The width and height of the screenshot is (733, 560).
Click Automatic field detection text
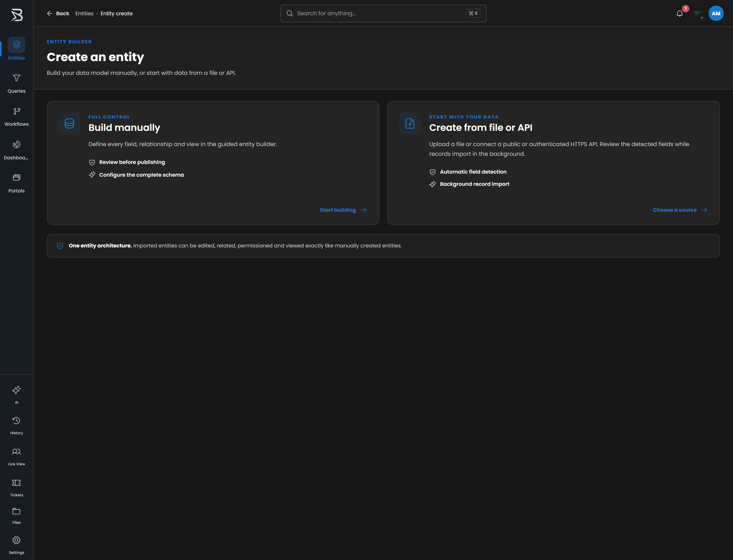point(473,172)
